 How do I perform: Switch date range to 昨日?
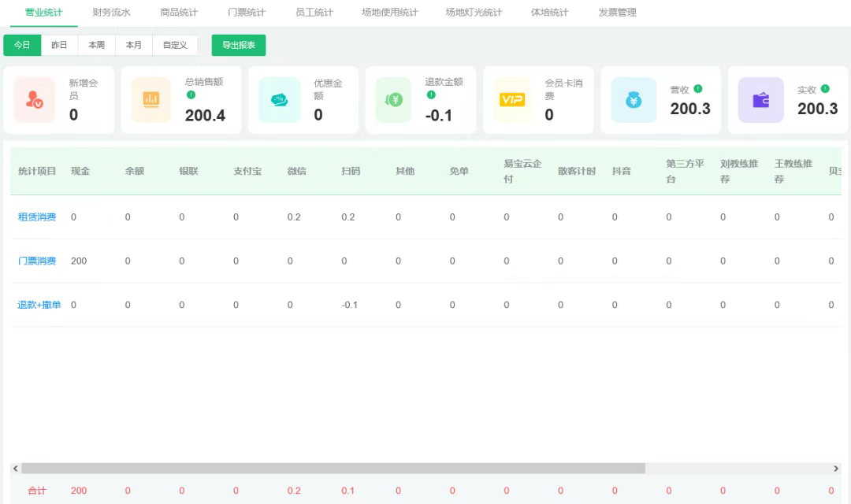(x=59, y=46)
